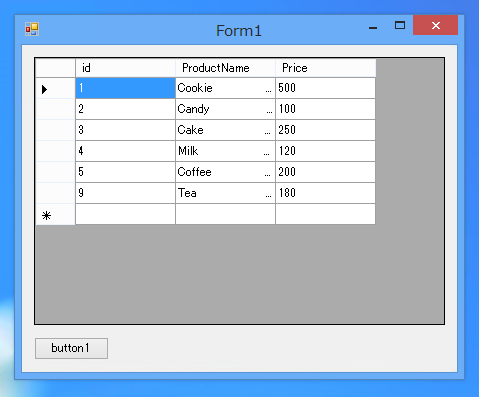Viewport: 479px width, 397px height.
Task: Click the empty Price cell in new row
Action: click(325, 214)
